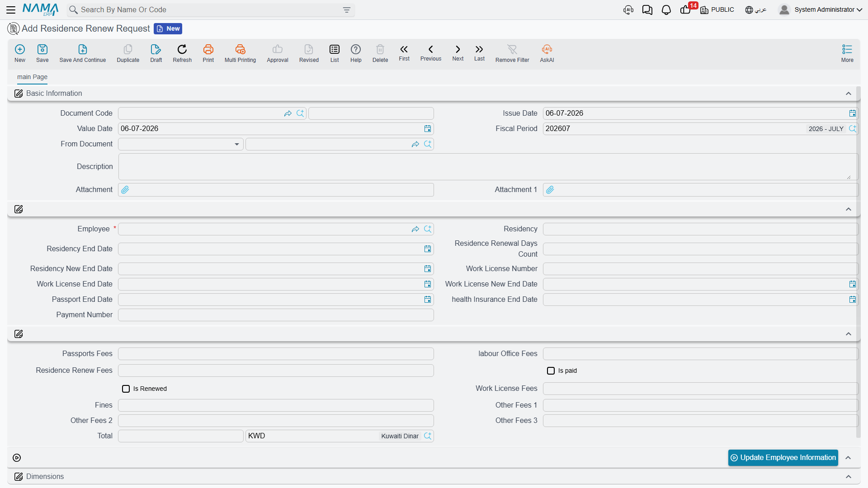Open System Administrator user menu
Viewport: 868px width, 488px height.
pyautogui.click(x=821, y=9)
